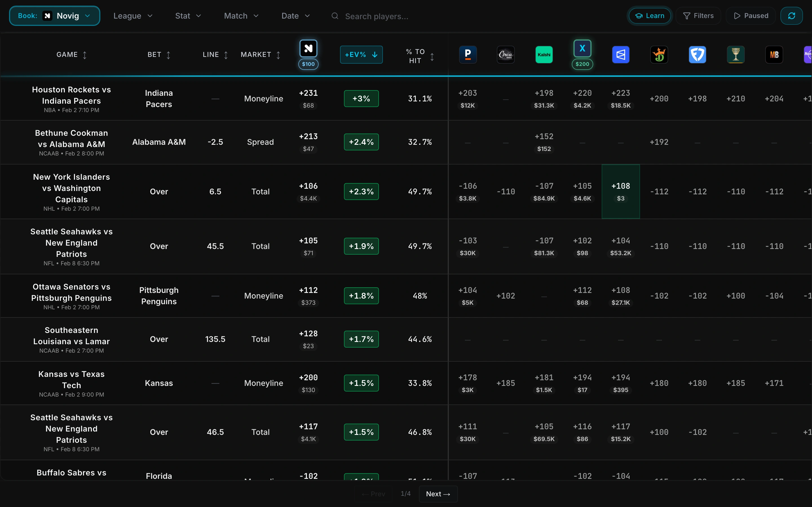Open the Match menu

tap(241, 15)
